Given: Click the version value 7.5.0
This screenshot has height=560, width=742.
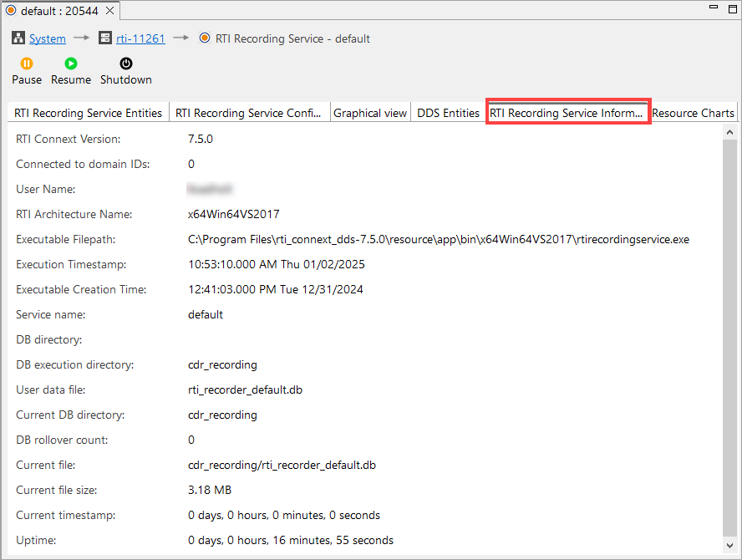Looking at the screenshot, I should pos(201,140).
